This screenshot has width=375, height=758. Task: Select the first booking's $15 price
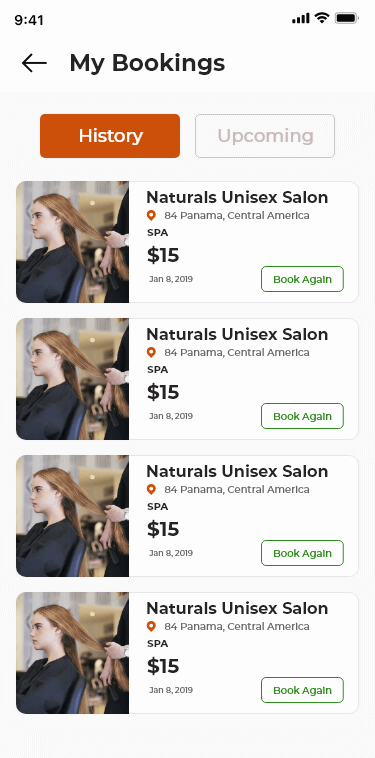tap(163, 255)
